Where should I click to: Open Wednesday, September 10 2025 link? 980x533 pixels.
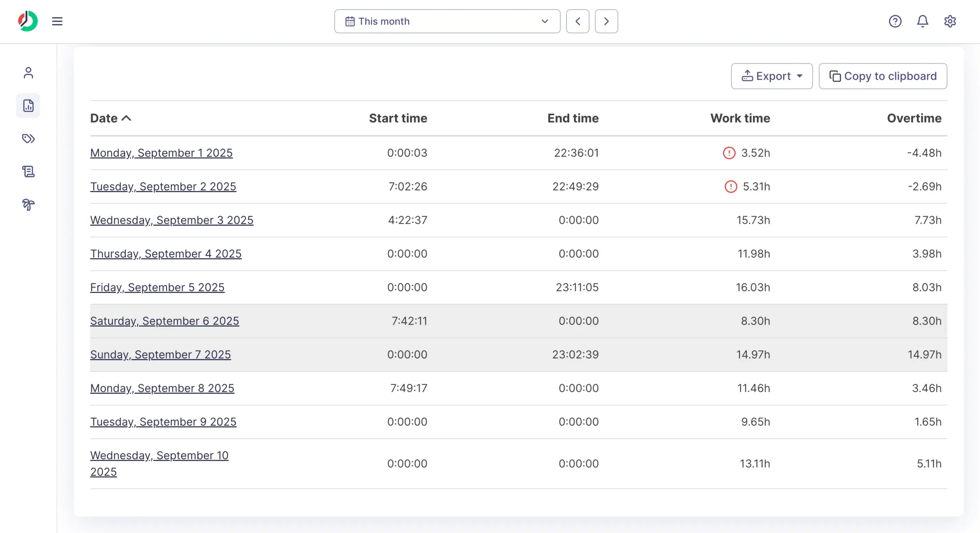coord(159,463)
